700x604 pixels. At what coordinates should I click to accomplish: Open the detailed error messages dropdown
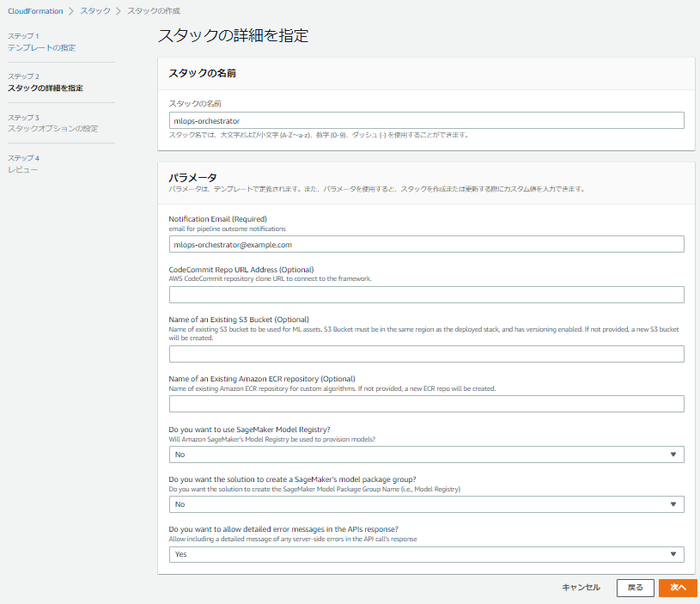coord(426,554)
